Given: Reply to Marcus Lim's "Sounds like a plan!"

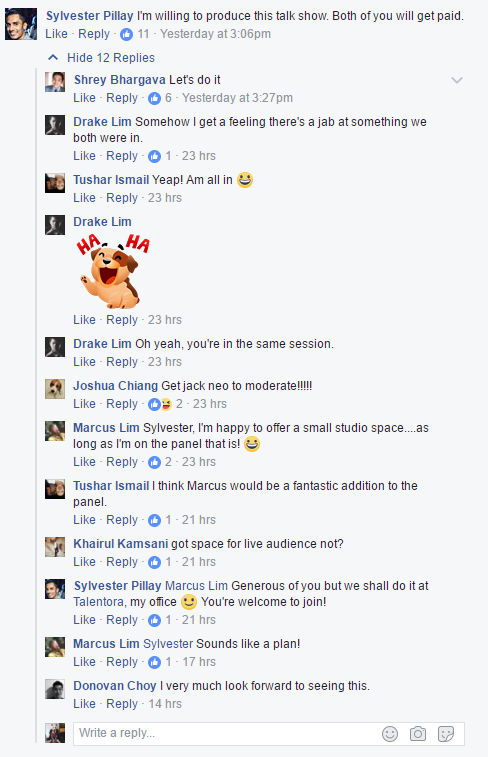Looking at the screenshot, I should coord(122,662).
